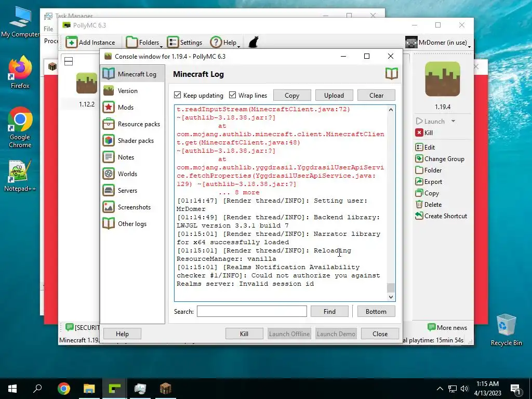Open notification center icon
This screenshot has width=532, height=399.
(516, 389)
